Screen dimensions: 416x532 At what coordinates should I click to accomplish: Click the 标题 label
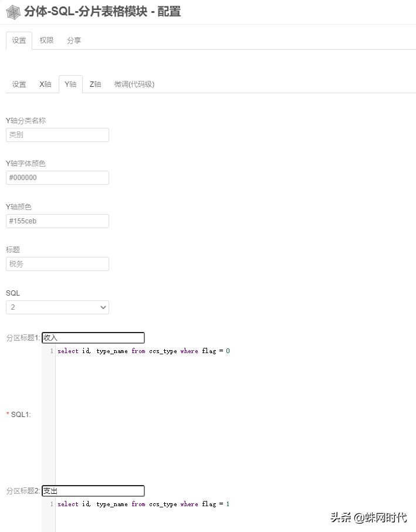[x=13, y=250]
